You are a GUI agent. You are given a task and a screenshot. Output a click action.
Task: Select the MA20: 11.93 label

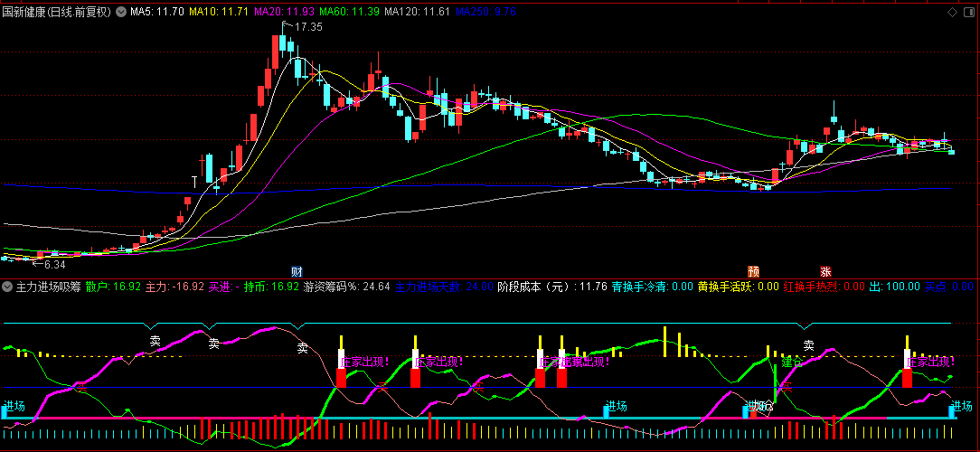tap(285, 12)
